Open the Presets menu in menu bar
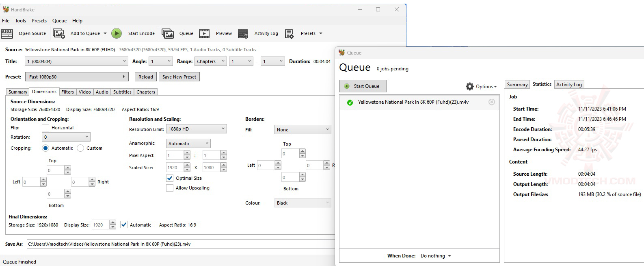644x266 pixels. 39,21
